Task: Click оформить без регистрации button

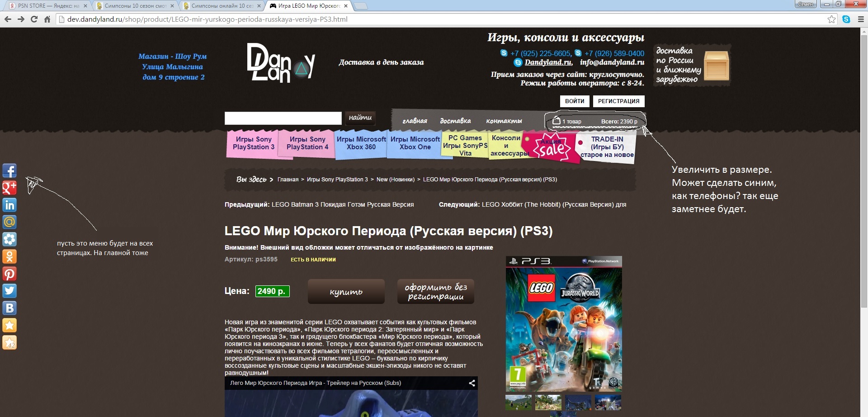Action: (x=436, y=292)
